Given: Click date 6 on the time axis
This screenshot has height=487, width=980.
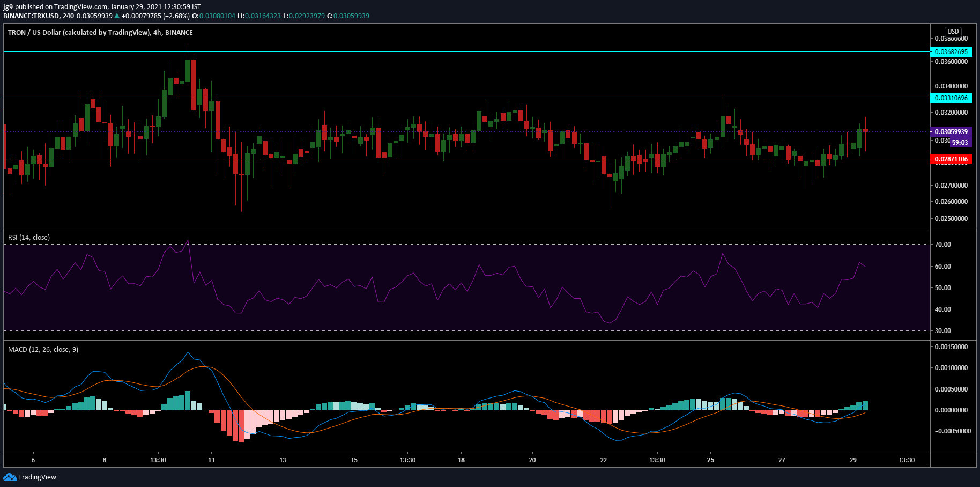Looking at the screenshot, I should coord(33,460).
